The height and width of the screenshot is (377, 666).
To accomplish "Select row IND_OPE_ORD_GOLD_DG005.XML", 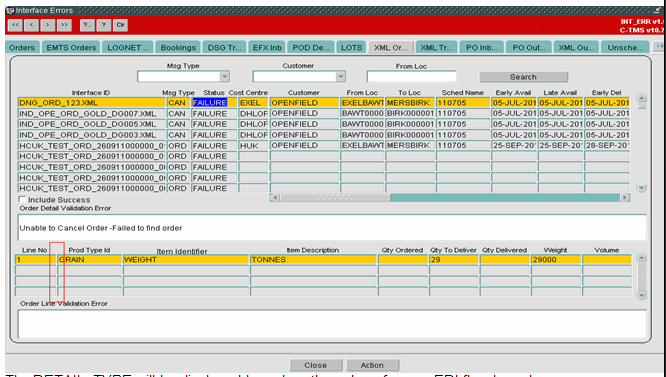I will (91, 124).
